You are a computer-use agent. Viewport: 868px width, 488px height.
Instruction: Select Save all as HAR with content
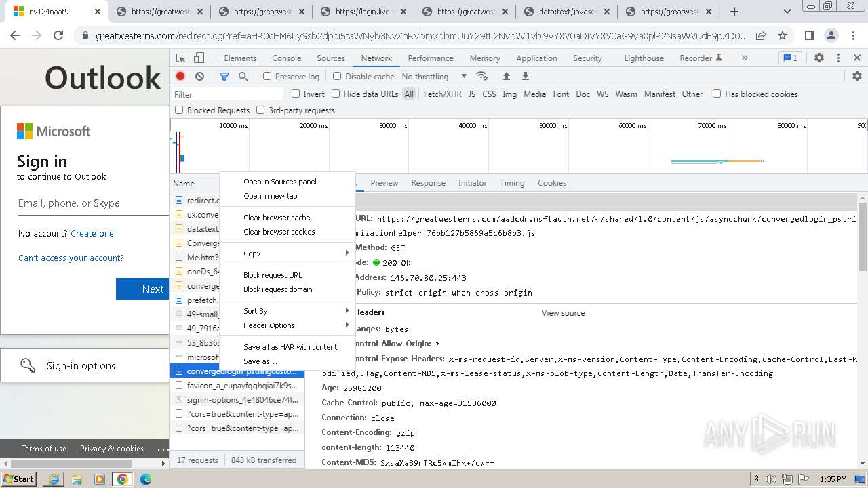[288, 347]
